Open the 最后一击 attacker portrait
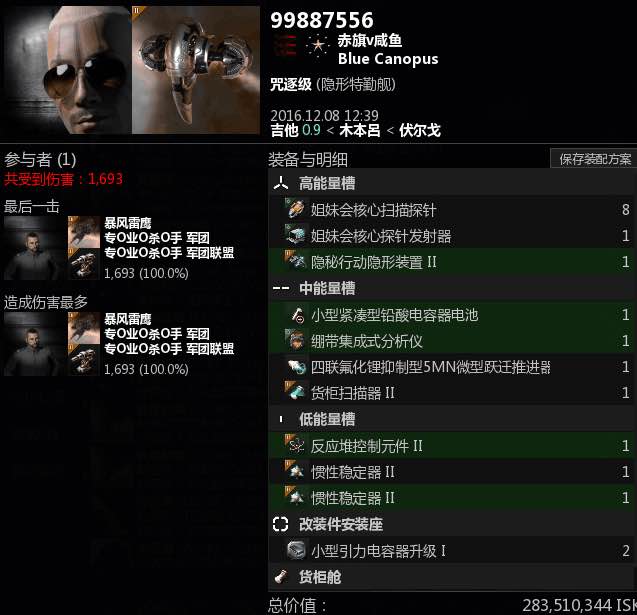This screenshot has width=637, height=615. coord(35,248)
